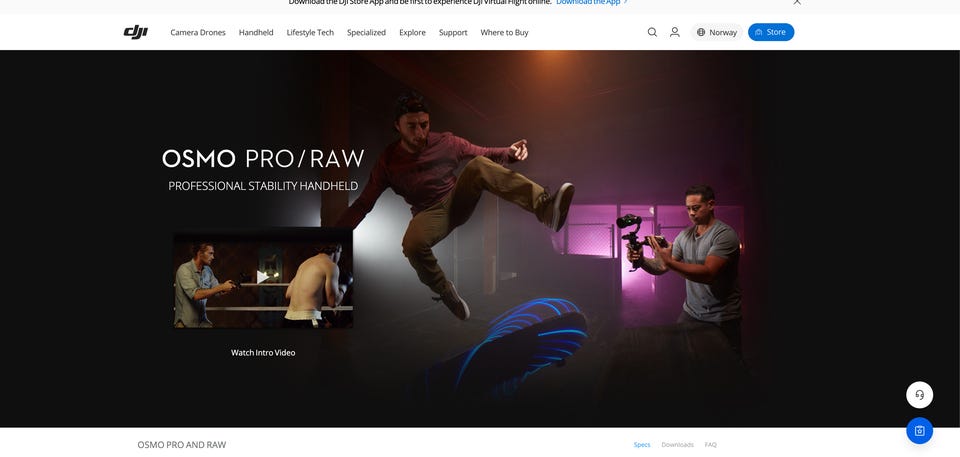This screenshot has width=960, height=457.
Task: Switch to the Specs tab
Action: (x=642, y=445)
